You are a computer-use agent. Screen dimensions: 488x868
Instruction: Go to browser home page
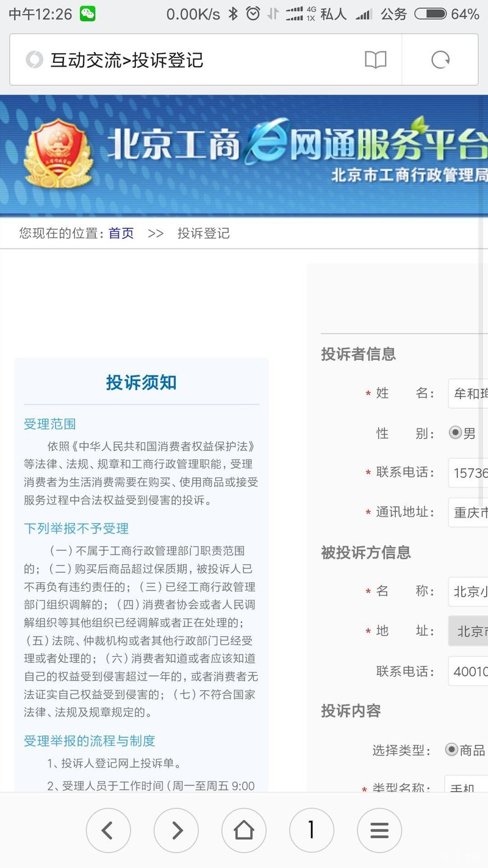coord(244,830)
